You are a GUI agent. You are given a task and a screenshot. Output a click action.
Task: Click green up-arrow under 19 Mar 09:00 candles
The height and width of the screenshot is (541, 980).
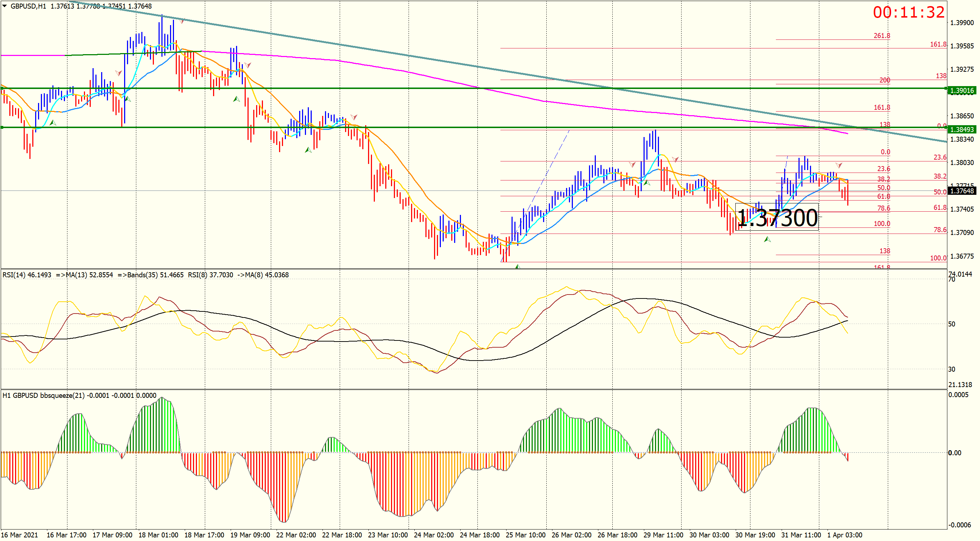click(236, 99)
